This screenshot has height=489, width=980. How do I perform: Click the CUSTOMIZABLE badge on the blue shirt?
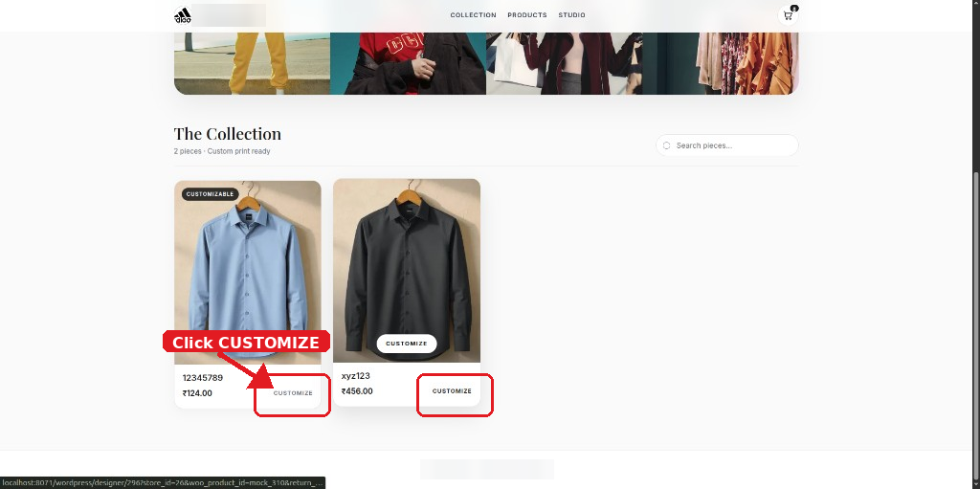[x=210, y=194]
